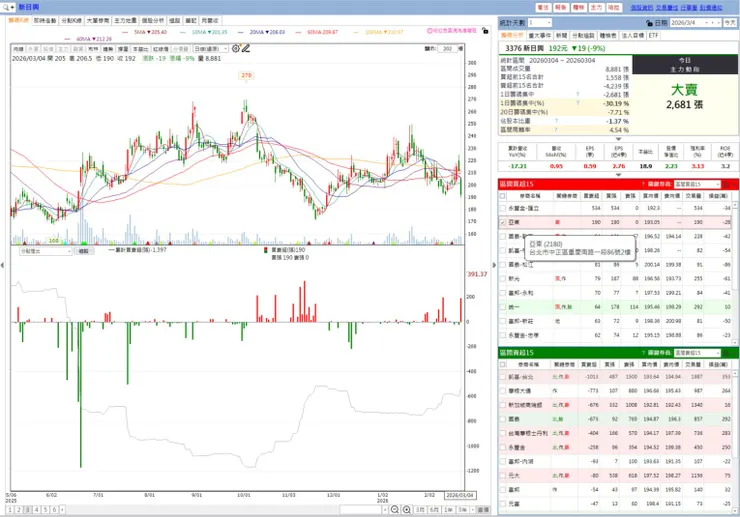740x517 pixels.
Task: Switch to the 月營收 tab
Action: 210,20
